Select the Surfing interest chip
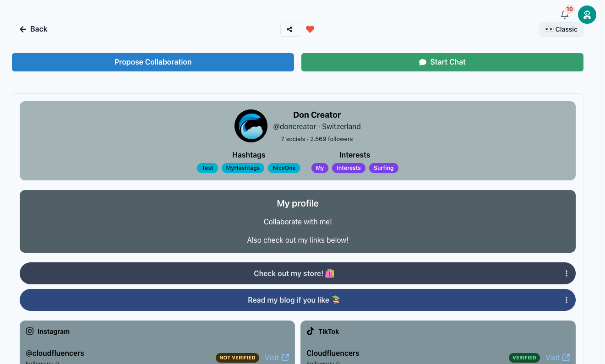This screenshot has width=605, height=364. click(384, 168)
